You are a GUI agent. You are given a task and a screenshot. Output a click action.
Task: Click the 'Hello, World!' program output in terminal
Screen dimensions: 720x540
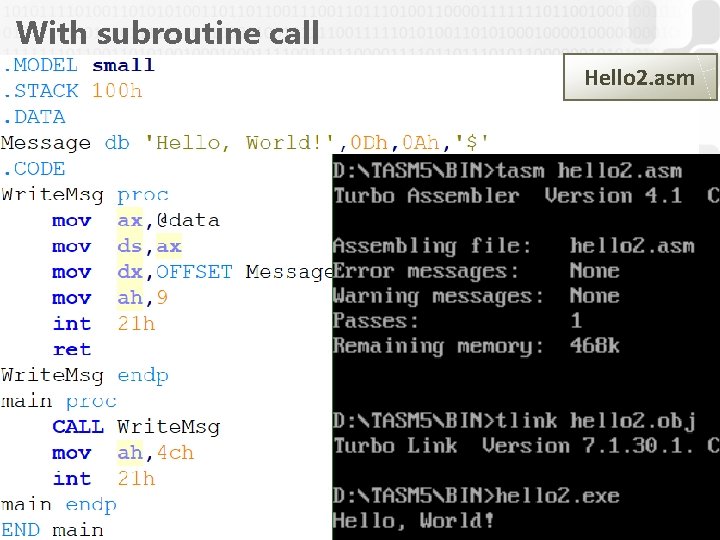coord(414,521)
